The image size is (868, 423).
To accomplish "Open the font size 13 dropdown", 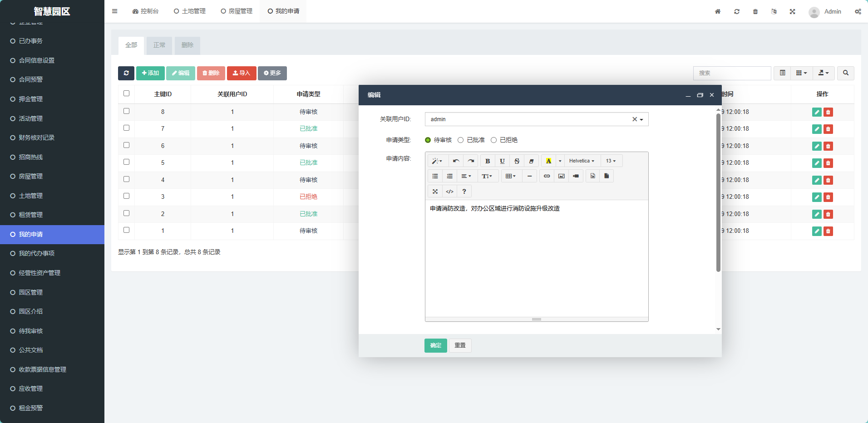I will tap(611, 161).
